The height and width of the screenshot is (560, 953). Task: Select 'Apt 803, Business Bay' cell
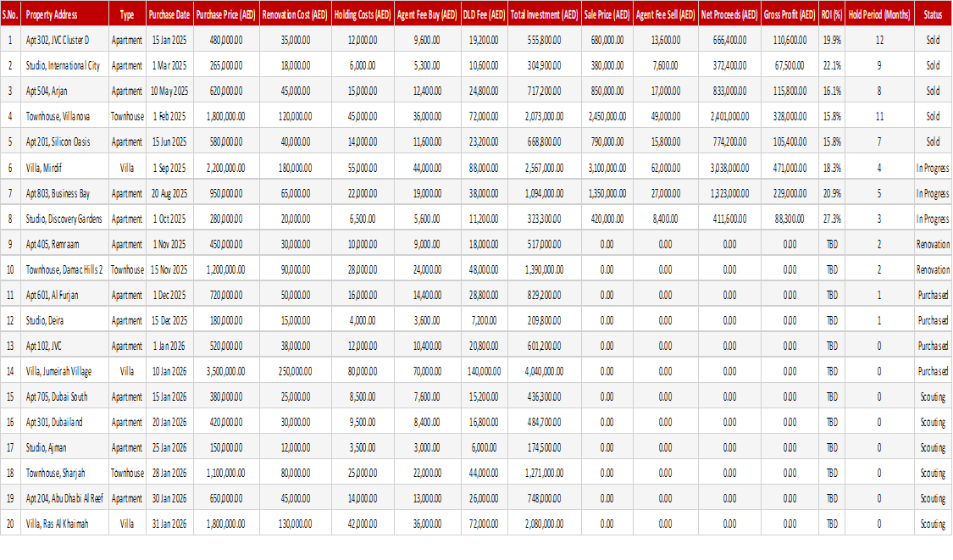click(64, 193)
